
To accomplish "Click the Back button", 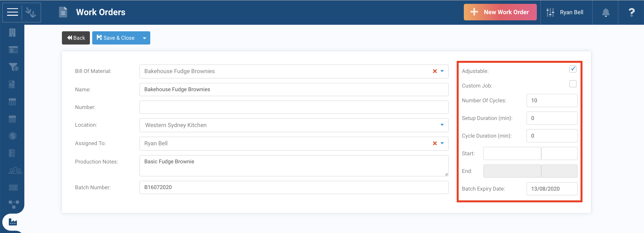I will point(76,38).
